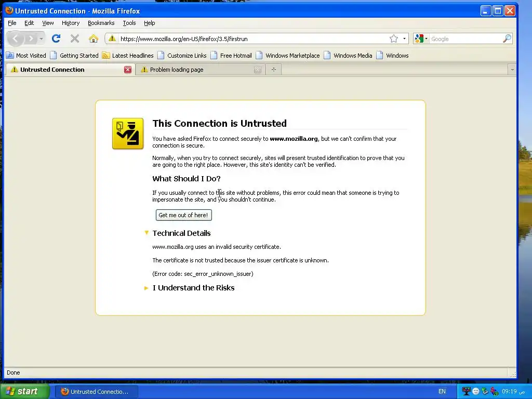Reload the current page
The height and width of the screenshot is (399, 532).
click(x=56, y=38)
